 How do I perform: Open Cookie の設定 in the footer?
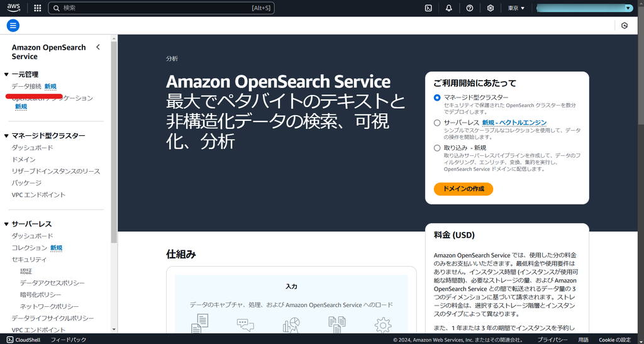[x=615, y=340]
